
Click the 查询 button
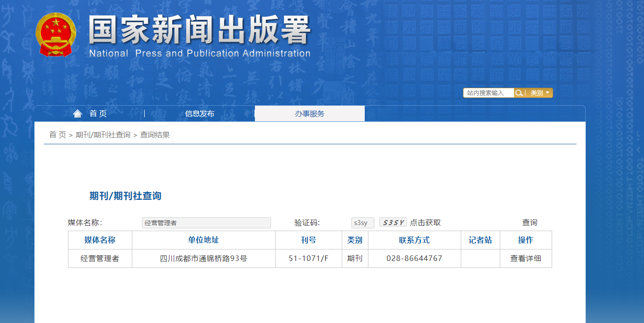[530, 222]
